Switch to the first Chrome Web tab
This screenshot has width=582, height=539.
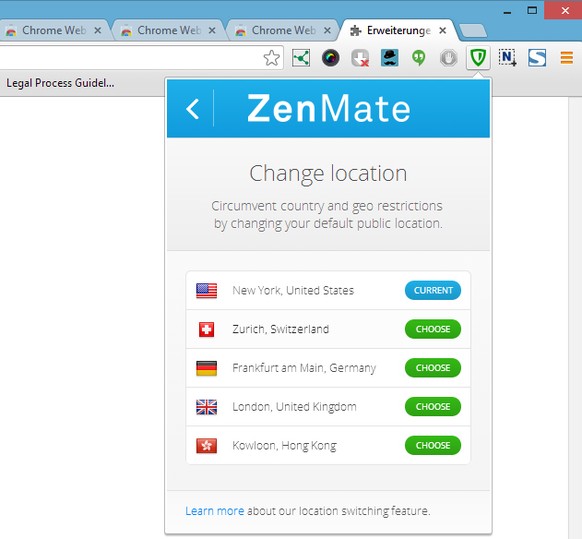click(55, 30)
